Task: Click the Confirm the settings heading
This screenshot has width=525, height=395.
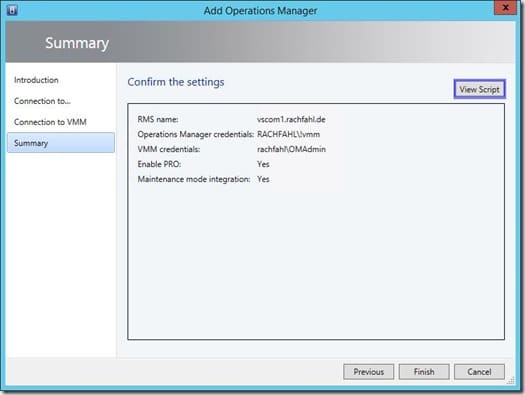Action: (176, 82)
